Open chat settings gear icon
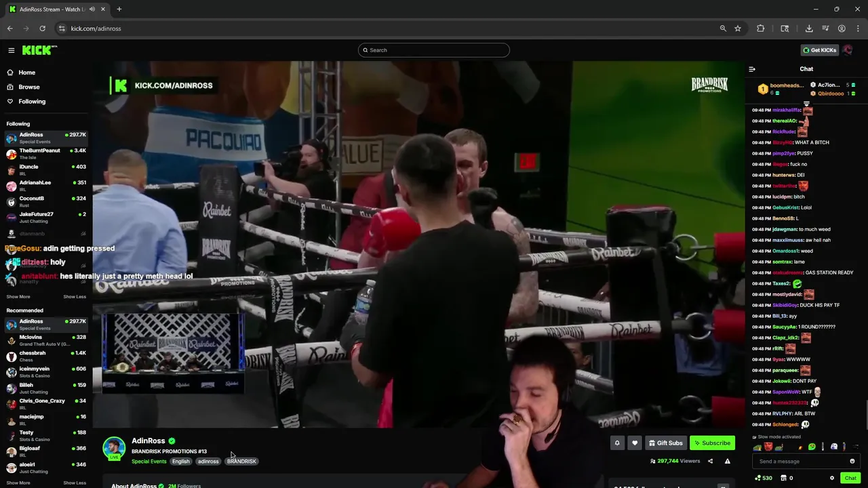868x488 pixels. click(832, 478)
